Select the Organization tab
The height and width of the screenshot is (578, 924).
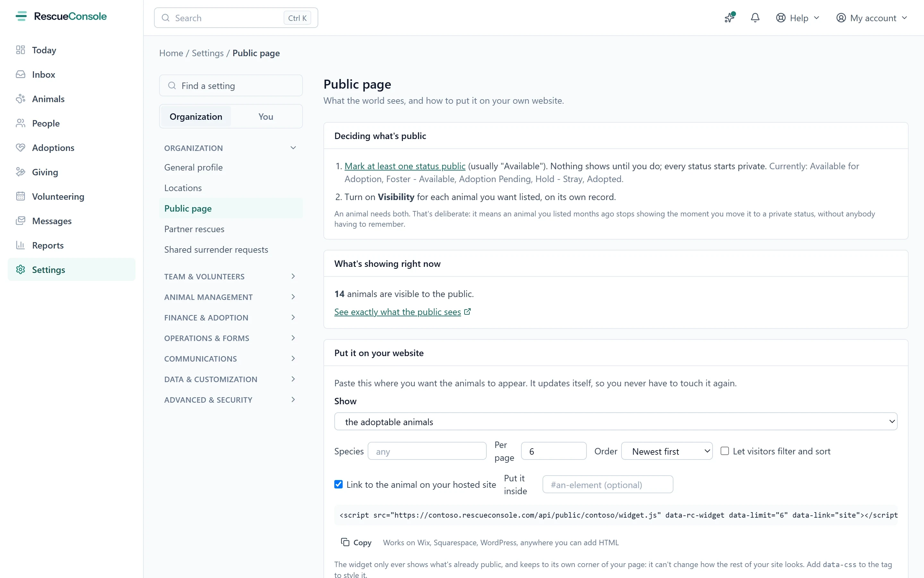coord(196,117)
